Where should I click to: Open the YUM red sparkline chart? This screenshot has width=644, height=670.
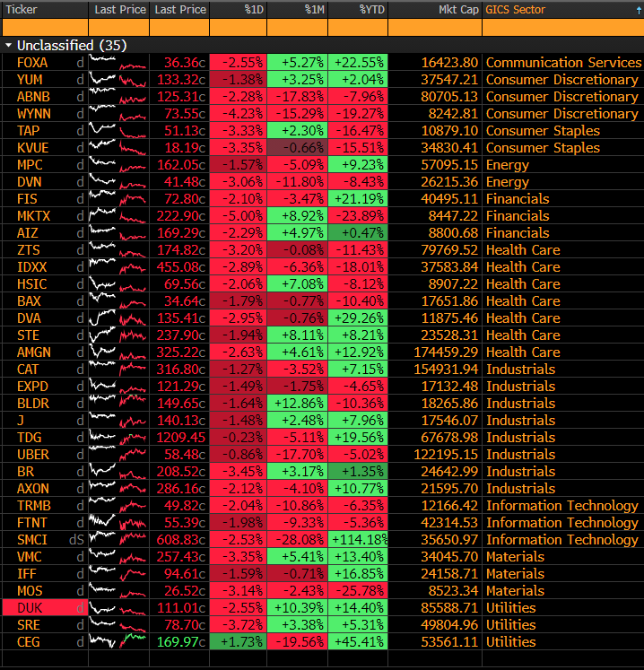(133, 80)
